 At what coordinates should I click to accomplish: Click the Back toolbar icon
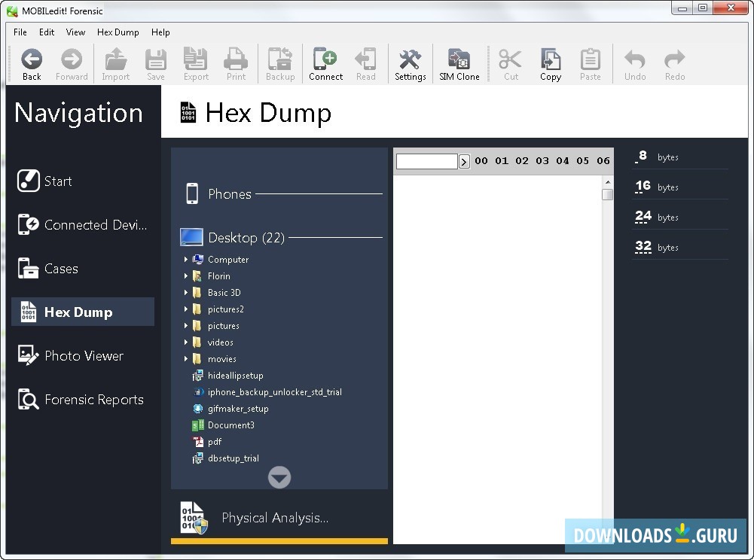32,65
